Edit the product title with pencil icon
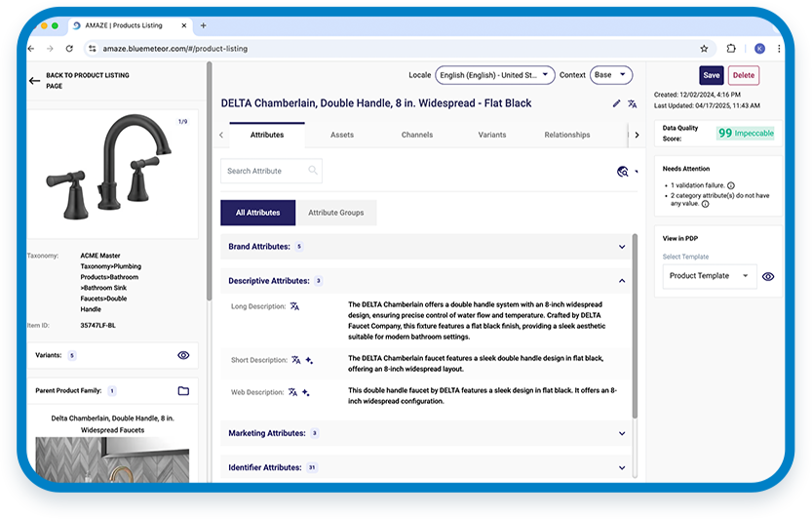Screen dimensions: 812x519 [x=616, y=103]
